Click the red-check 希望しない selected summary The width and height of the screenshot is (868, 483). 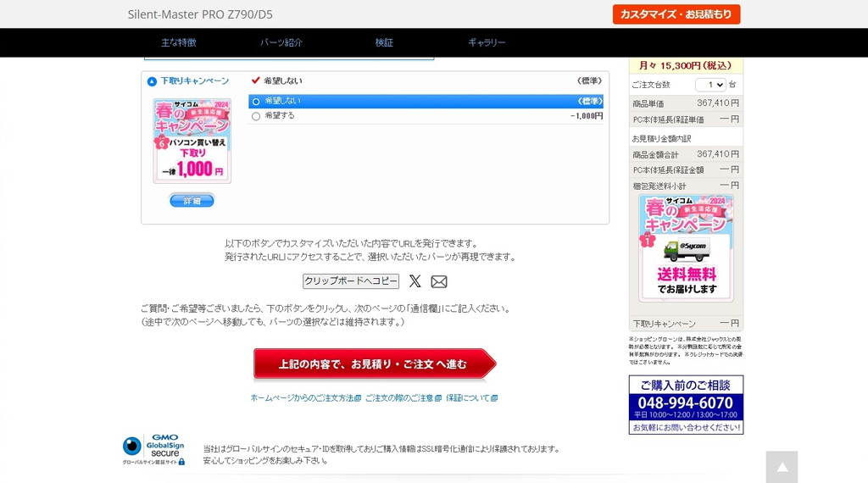click(x=277, y=80)
